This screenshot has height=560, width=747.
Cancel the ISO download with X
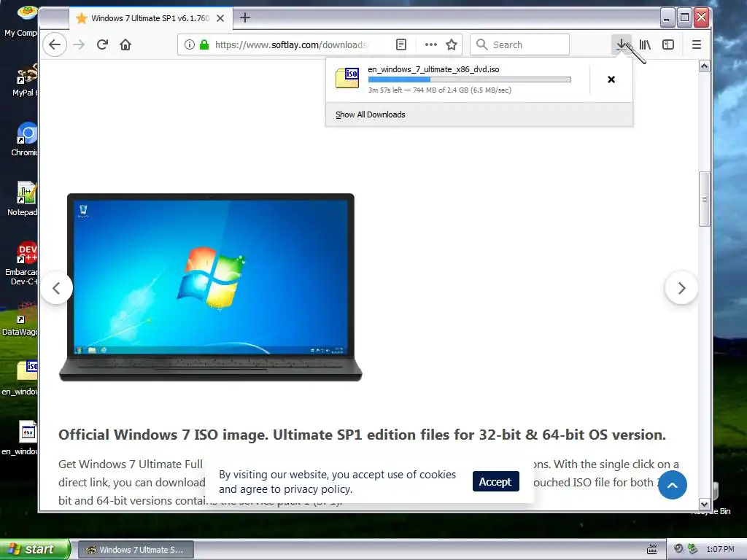611,79
